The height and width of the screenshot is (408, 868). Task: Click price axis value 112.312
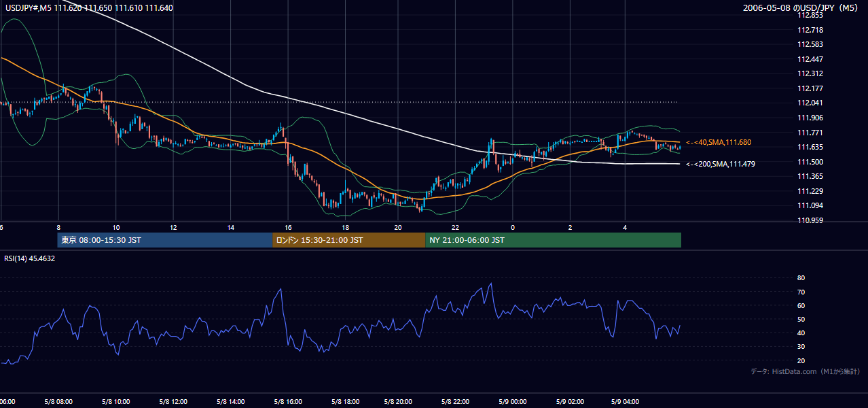810,73
